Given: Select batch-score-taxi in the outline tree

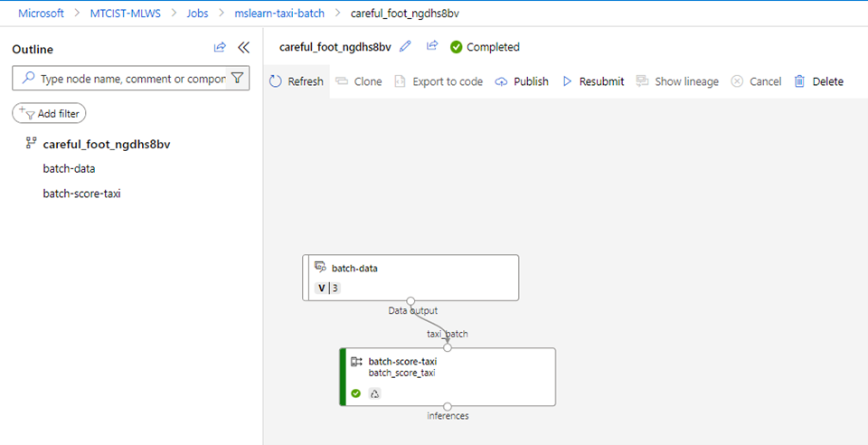Looking at the screenshot, I should coord(81,194).
